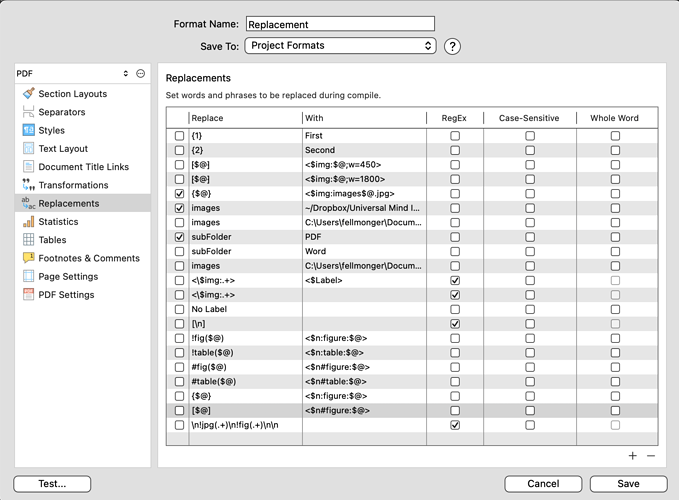Go to the Transformations pane
This screenshot has height=500, width=679.
(x=83, y=185)
